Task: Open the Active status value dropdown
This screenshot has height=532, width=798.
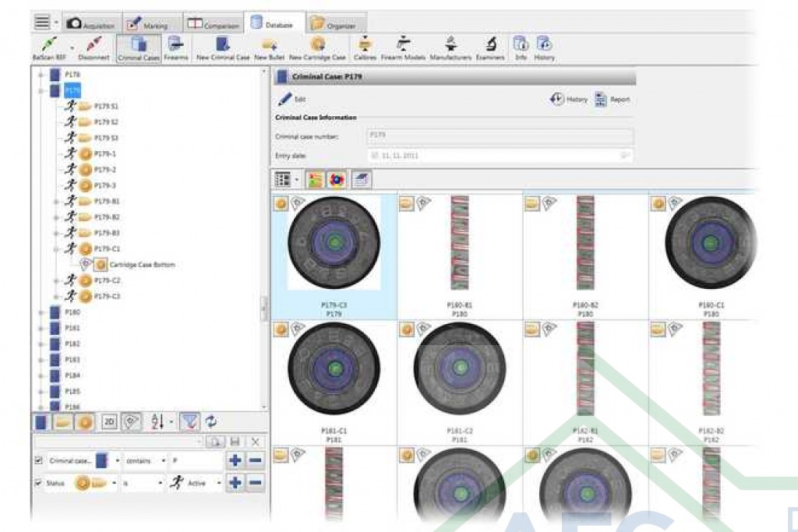Action: coord(217,483)
